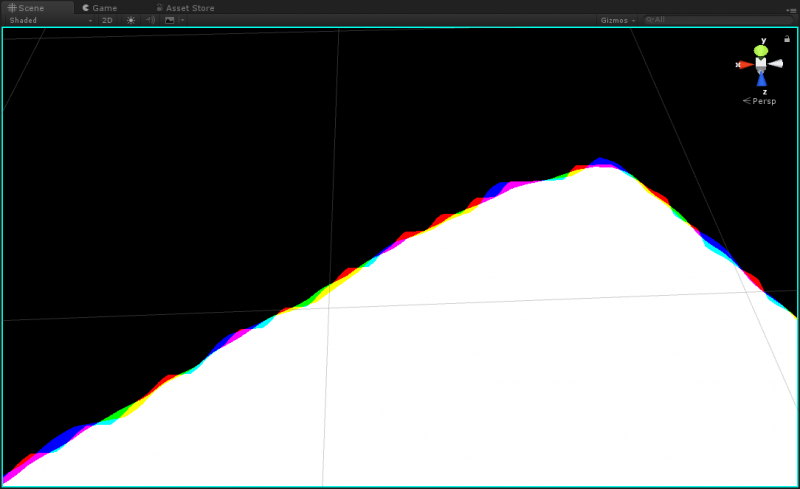Switch to the Asset Store tab
The image size is (800, 489).
tap(189, 7)
